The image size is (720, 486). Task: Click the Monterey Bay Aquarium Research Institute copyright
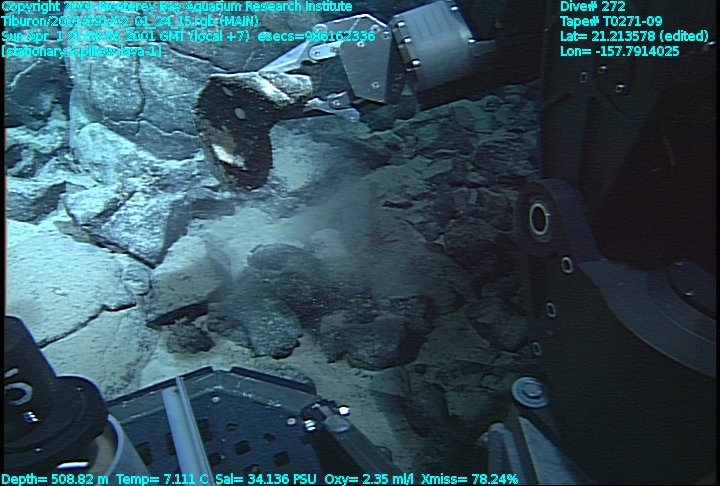176,7
